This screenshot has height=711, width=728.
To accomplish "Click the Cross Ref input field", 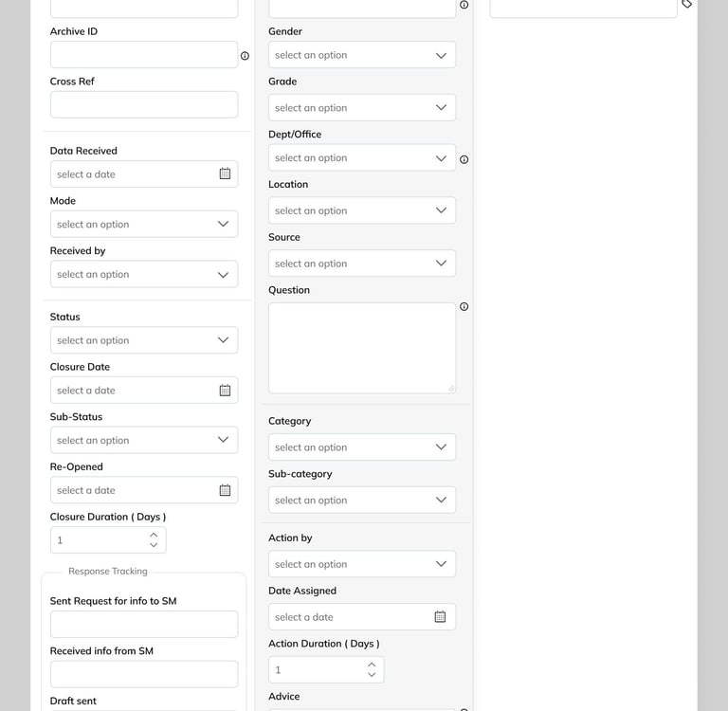I will pos(144,105).
